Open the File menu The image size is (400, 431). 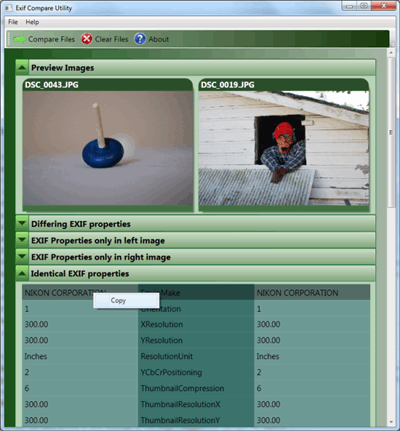[13, 22]
